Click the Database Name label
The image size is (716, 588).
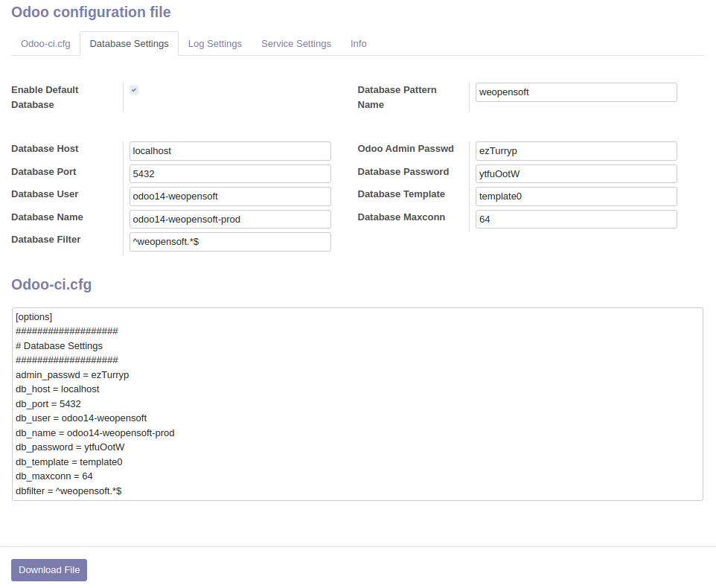[x=47, y=217]
